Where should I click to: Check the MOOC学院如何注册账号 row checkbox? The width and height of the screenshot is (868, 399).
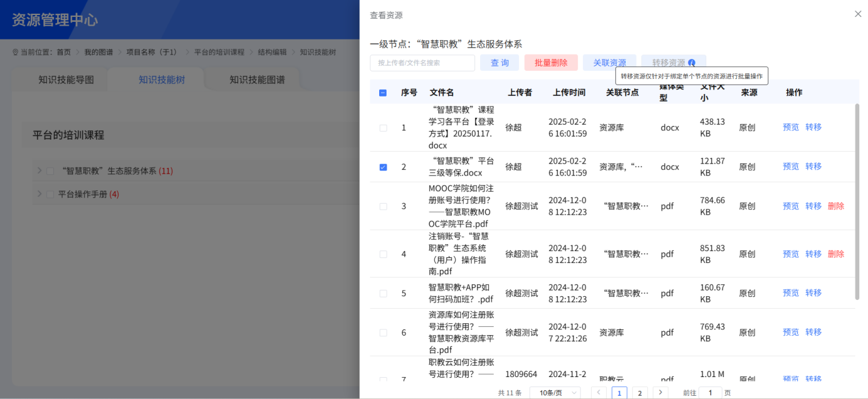tap(383, 206)
